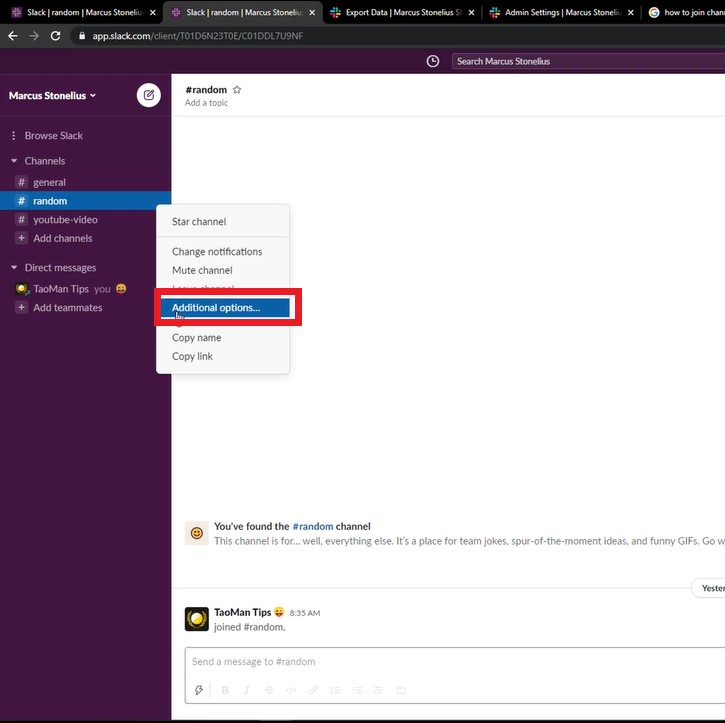Go forward in browser
The height and width of the screenshot is (723, 725).
click(x=34, y=36)
